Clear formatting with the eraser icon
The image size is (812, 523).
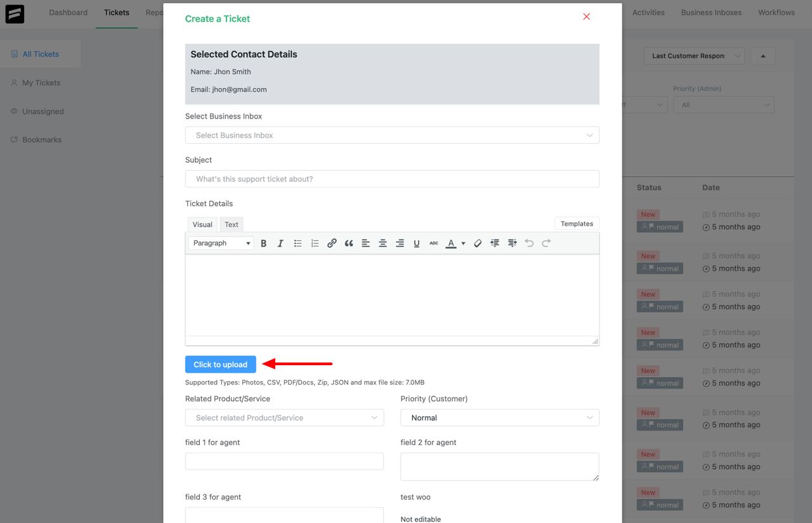click(478, 243)
